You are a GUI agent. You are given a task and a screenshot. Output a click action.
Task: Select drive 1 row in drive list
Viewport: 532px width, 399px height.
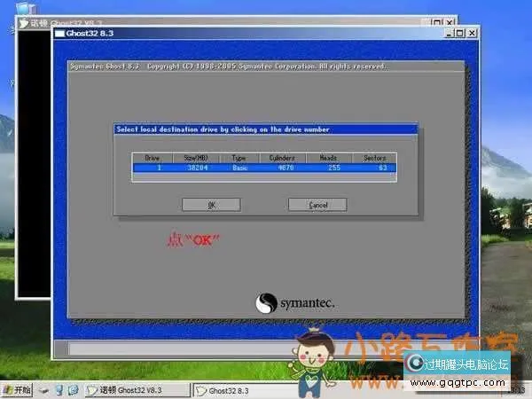[264, 168]
